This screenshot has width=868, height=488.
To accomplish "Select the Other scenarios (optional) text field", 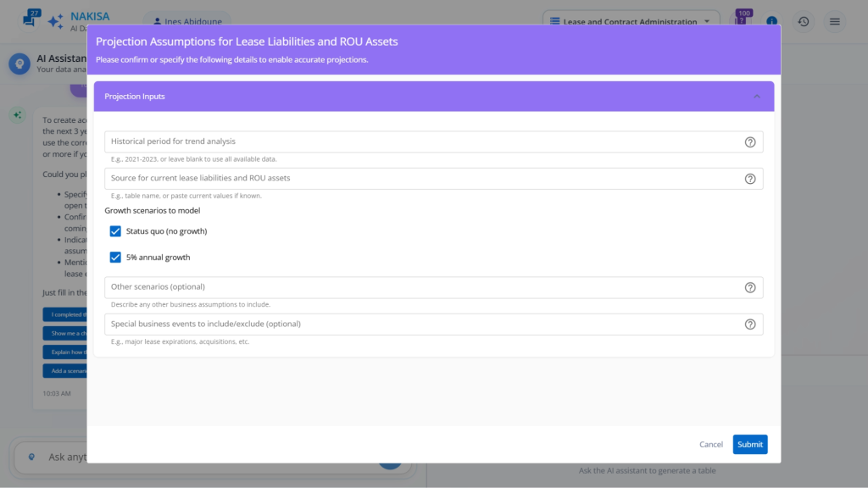I will (x=424, y=288).
